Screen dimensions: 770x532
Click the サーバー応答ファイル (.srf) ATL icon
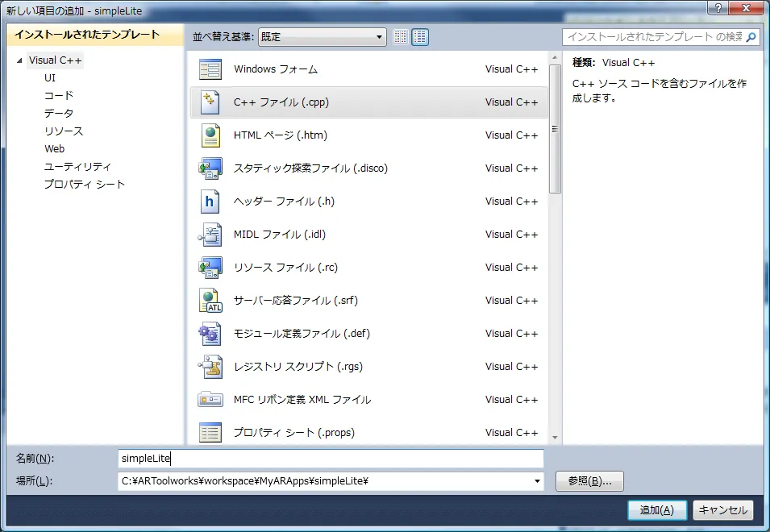click(x=210, y=301)
